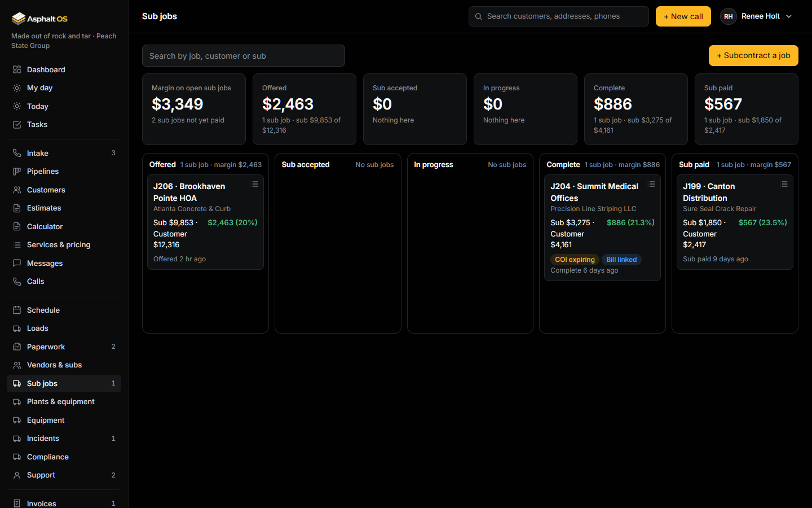
Task: Click the Loads truck icon in sidebar
Action: click(17, 328)
